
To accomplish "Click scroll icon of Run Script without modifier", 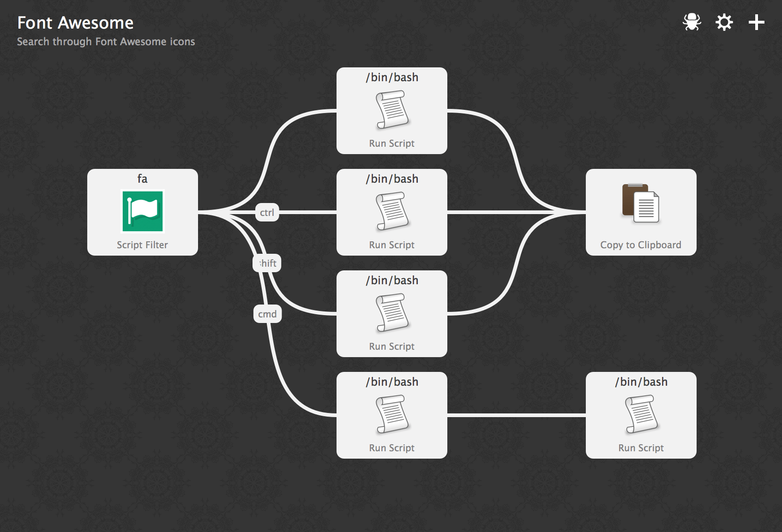I will 392,110.
